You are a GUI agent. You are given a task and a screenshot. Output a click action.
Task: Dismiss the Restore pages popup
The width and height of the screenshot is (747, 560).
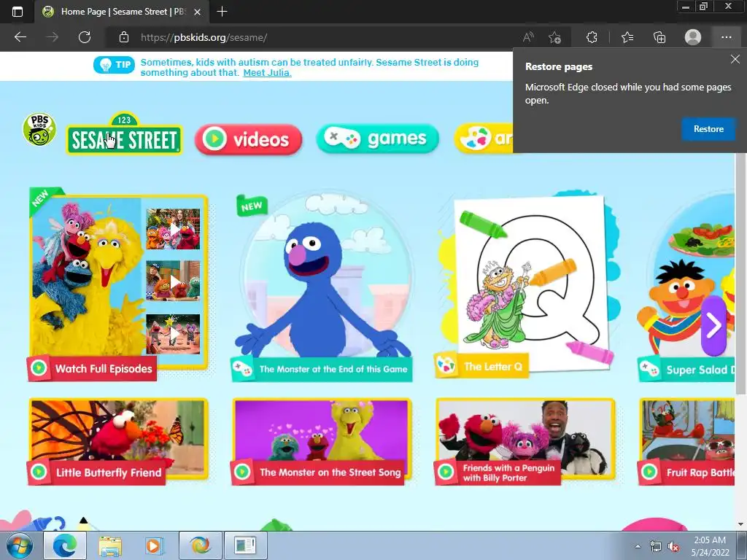[x=735, y=59]
